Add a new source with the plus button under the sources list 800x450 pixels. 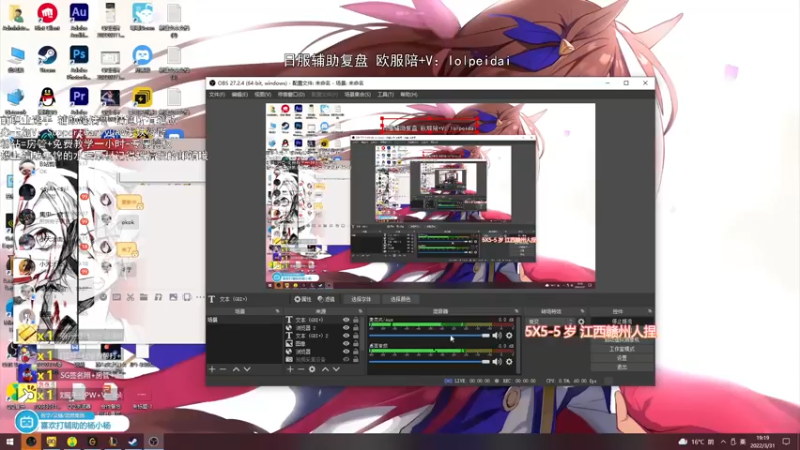[x=290, y=369]
